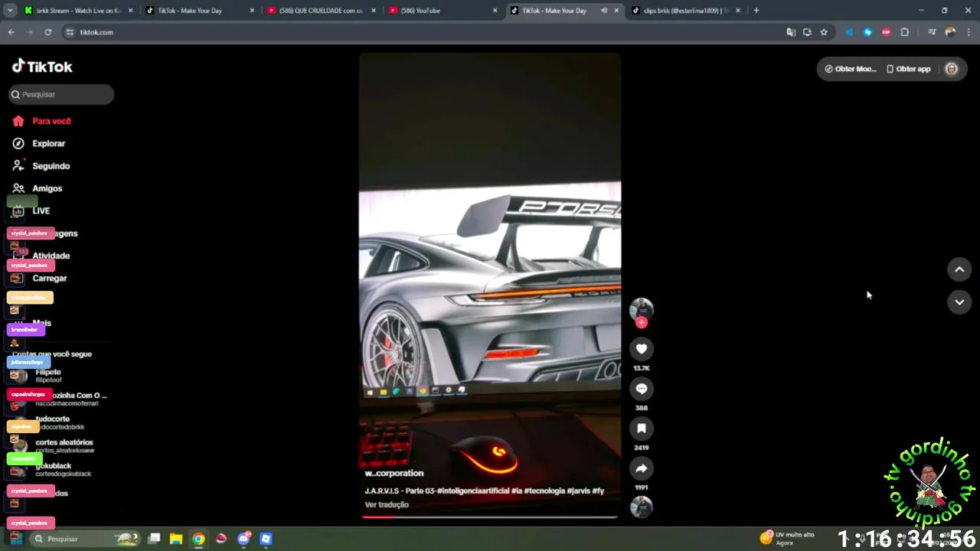This screenshot has height=551, width=980.
Task: Focus the TikTok Pesquisar search field
Action: click(61, 94)
